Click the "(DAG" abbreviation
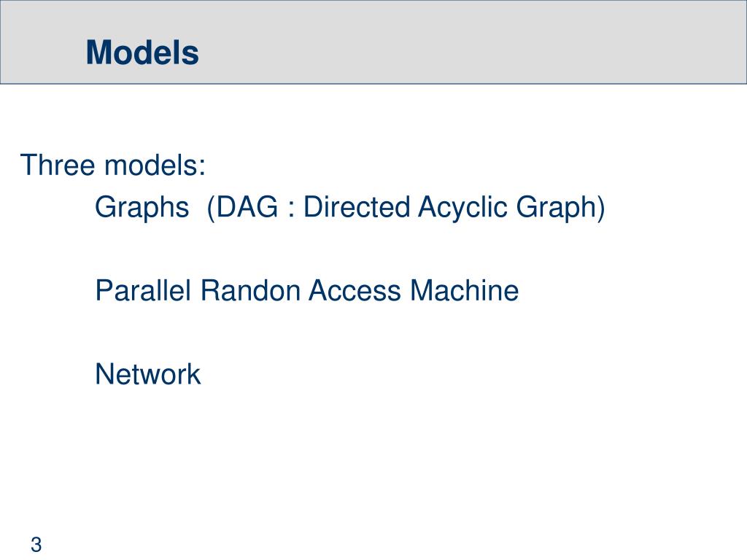 coord(242,208)
